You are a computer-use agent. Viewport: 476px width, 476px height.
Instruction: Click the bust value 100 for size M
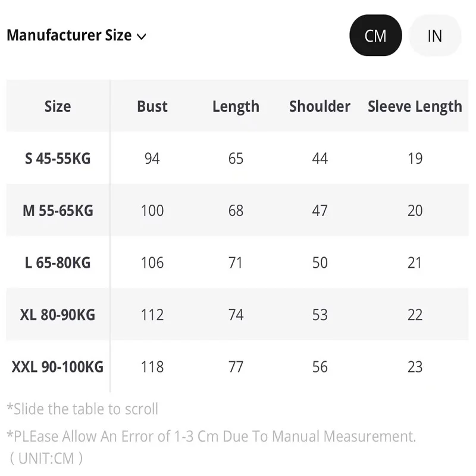tap(152, 211)
